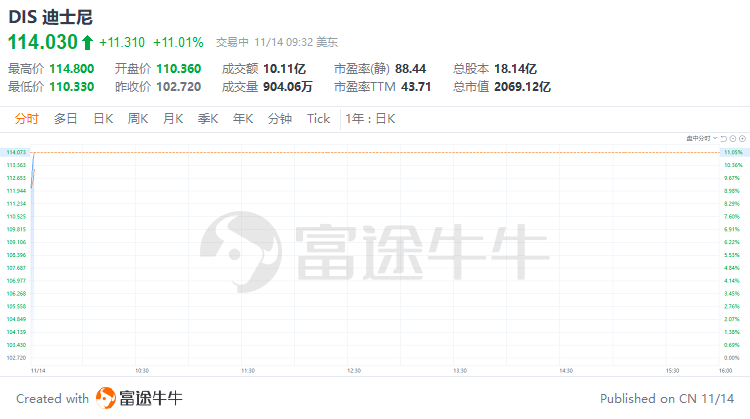Click the Futu bull logo in footer

pos(105,398)
